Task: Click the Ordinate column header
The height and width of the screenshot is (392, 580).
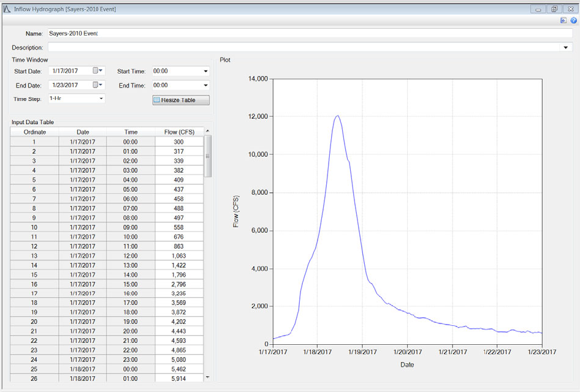Action: pyautogui.click(x=34, y=132)
